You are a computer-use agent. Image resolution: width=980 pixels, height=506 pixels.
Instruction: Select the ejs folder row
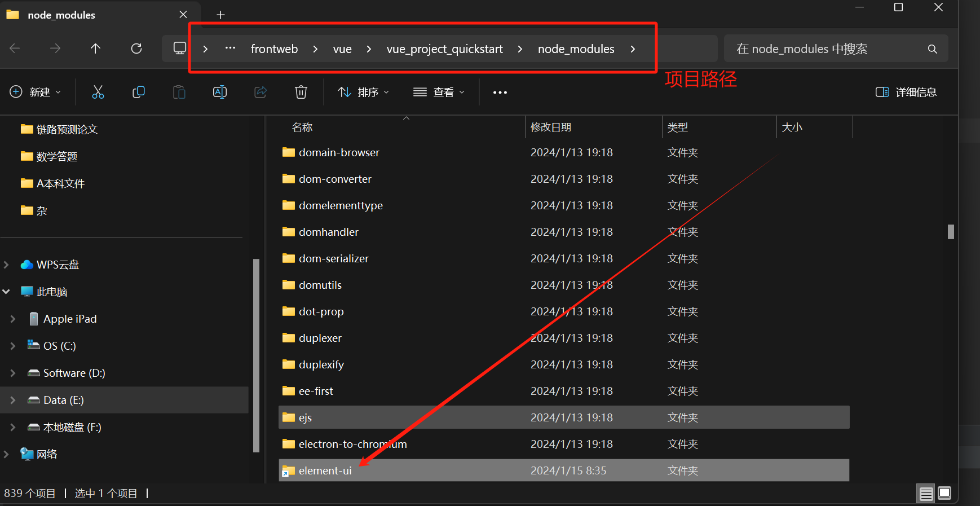click(x=564, y=417)
